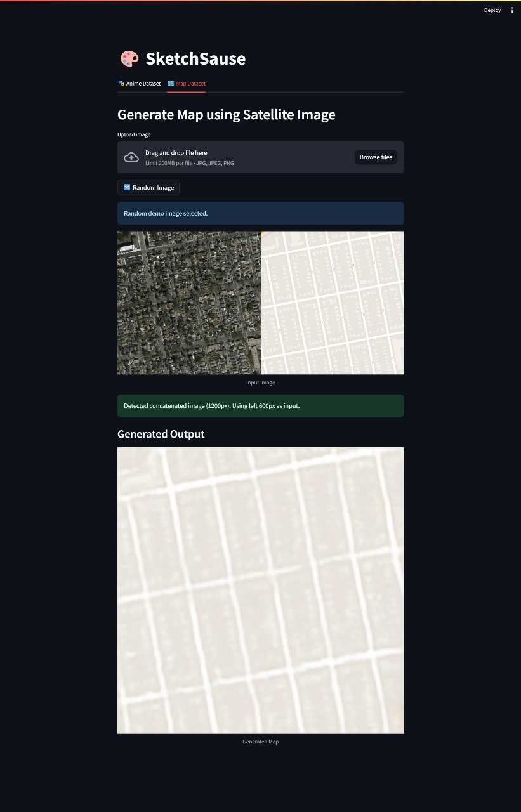
Task: Click the green 'Detected concatenated image' banner
Action: tap(260, 406)
